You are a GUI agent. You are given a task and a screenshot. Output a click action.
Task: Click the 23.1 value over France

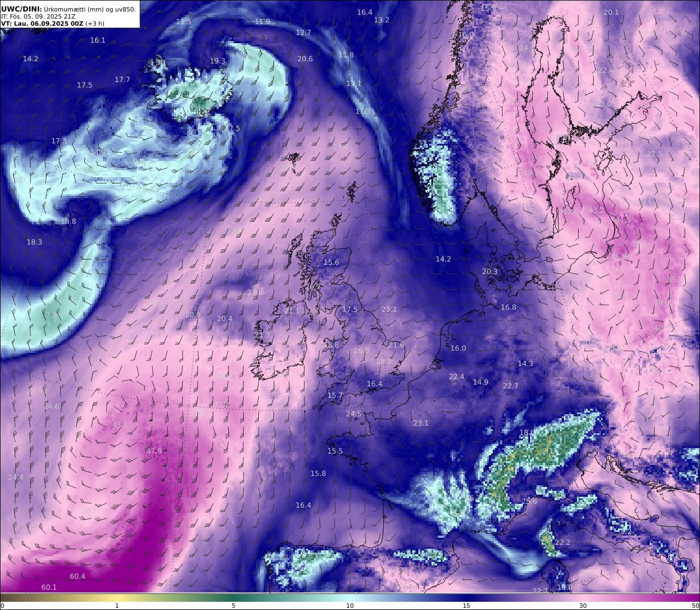pyautogui.click(x=421, y=423)
